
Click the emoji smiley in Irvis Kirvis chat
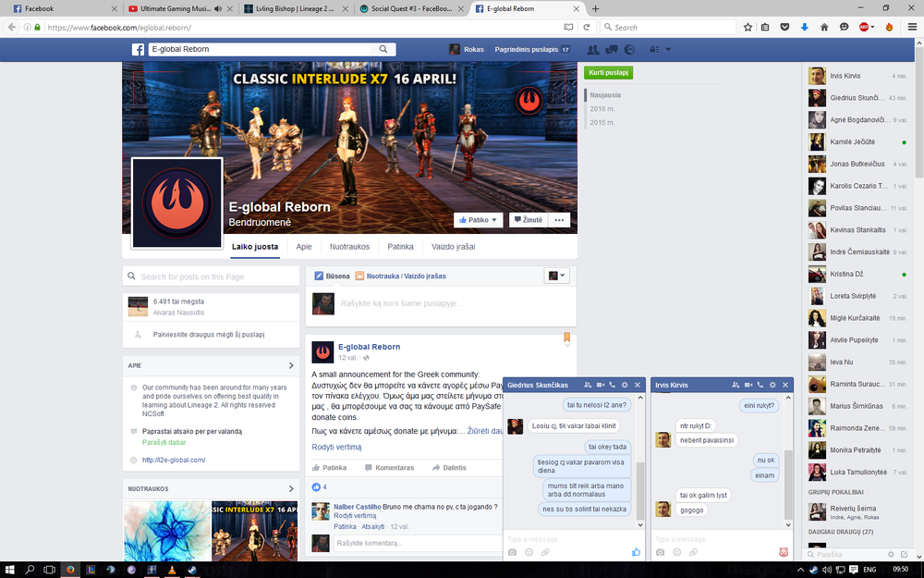675,552
